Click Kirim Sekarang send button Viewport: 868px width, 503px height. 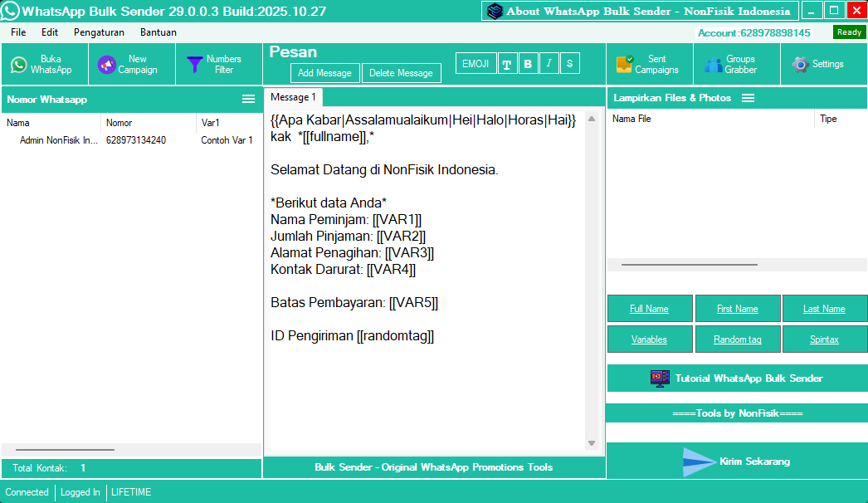[x=737, y=461]
